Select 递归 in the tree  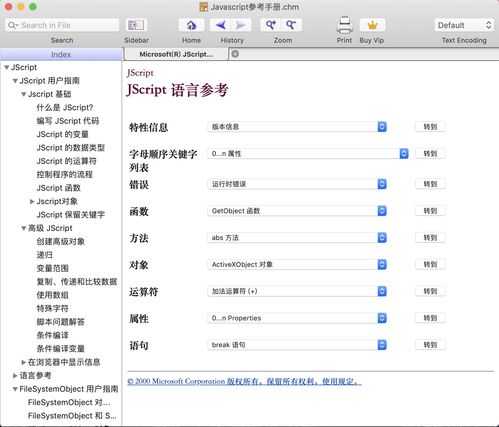pos(44,255)
